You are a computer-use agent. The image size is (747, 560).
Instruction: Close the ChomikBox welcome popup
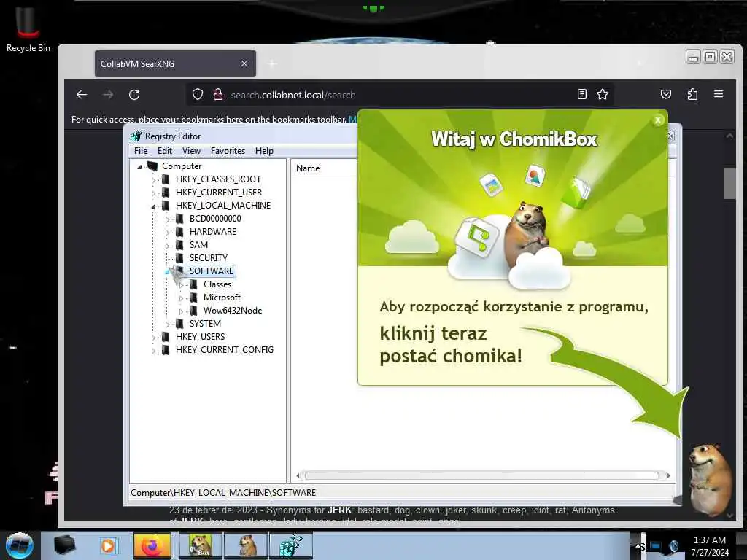pos(658,120)
